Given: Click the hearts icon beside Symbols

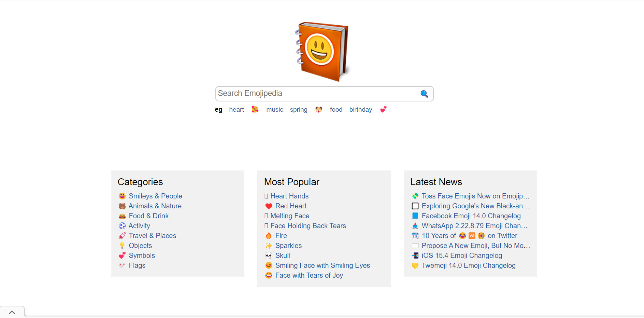Looking at the screenshot, I should [122, 255].
